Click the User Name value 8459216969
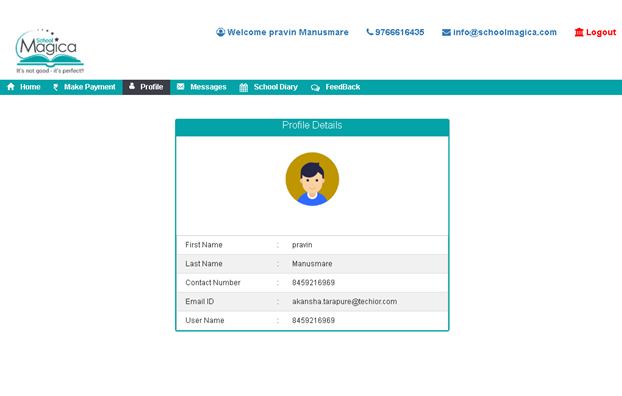622x396 pixels. 313,320
